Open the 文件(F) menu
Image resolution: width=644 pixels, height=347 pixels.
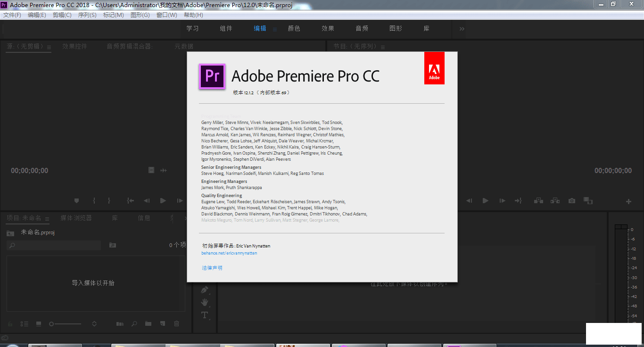coord(12,15)
